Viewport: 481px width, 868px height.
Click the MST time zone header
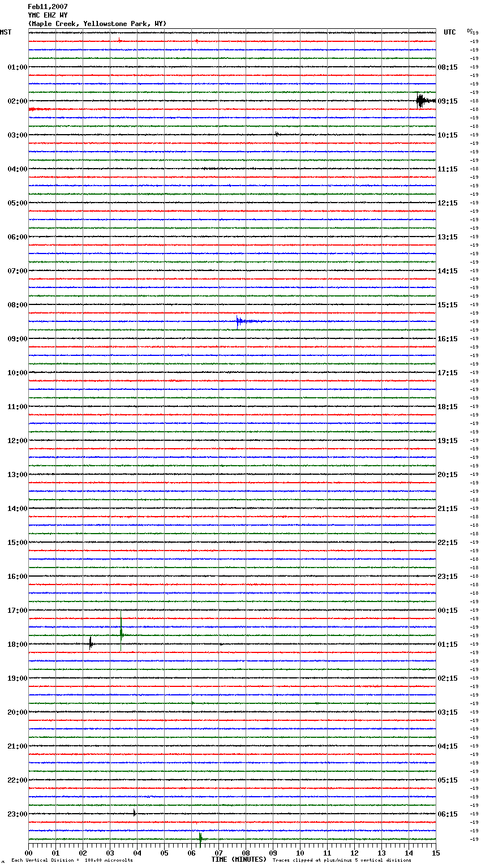pyautogui.click(x=6, y=32)
